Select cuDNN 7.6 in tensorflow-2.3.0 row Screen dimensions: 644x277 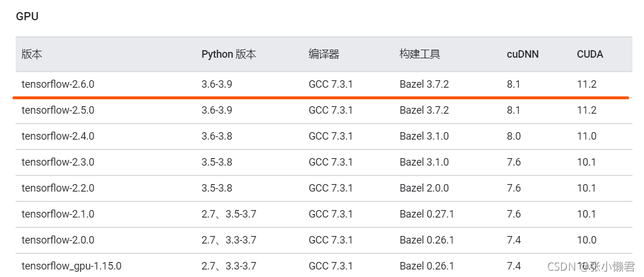click(x=514, y=162)
